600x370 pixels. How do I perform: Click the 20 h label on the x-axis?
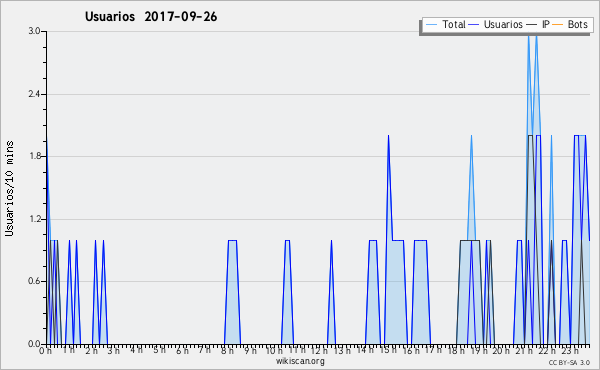tap(501, 351)
